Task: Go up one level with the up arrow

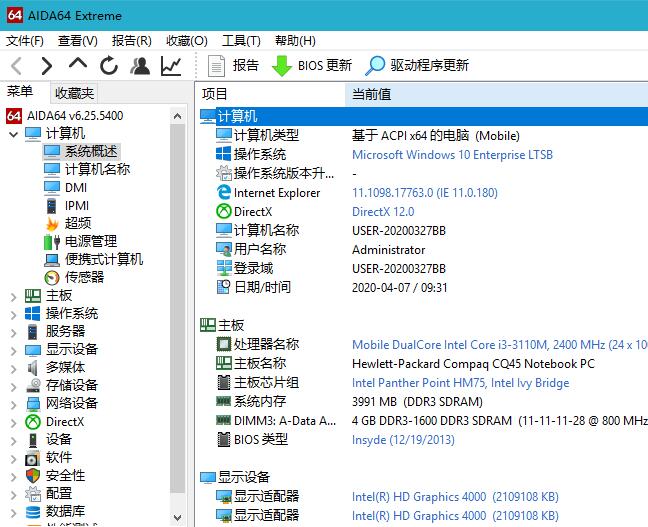Action: point(78,65)
